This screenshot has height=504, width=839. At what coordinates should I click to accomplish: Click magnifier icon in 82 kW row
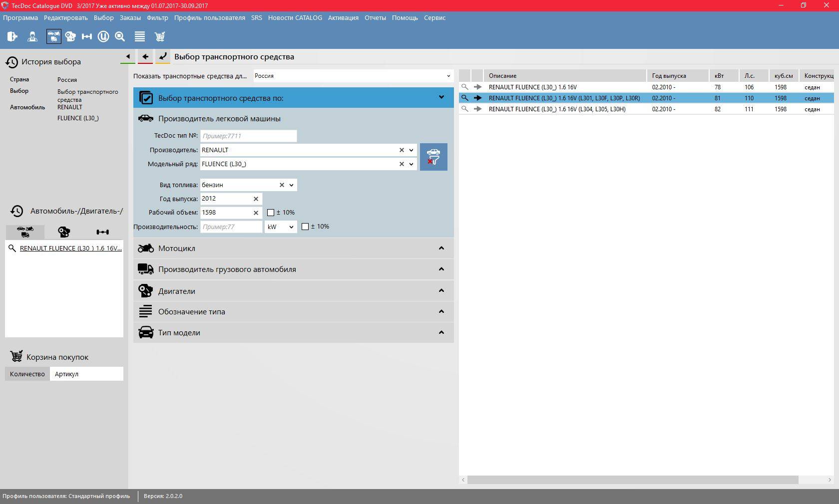(465, 109)
